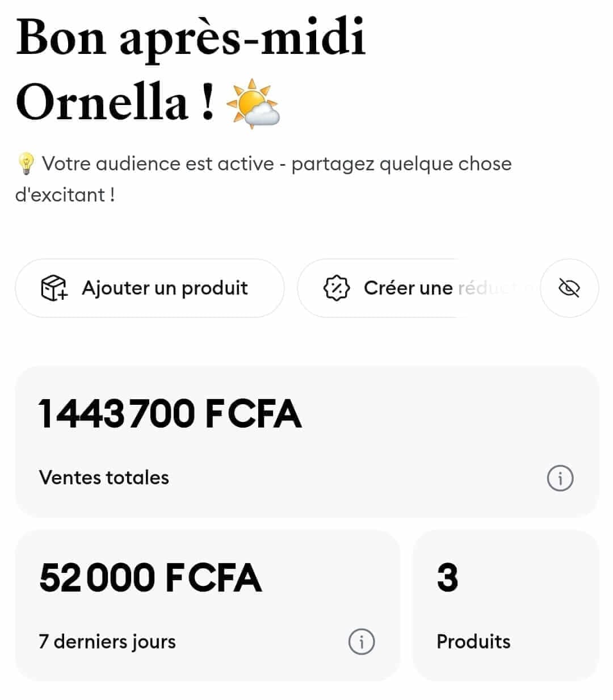Click the lightbulb tip icon

(x=26, y=164)
